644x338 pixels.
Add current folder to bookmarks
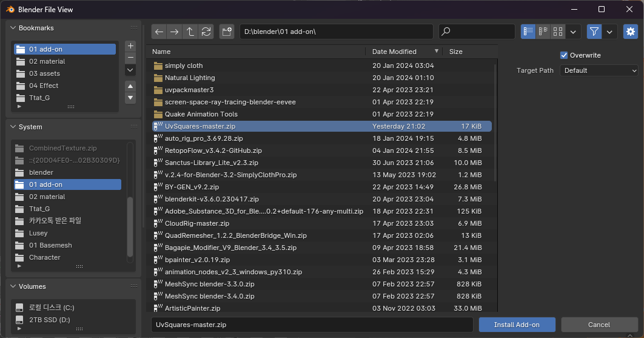pos(130,46)
